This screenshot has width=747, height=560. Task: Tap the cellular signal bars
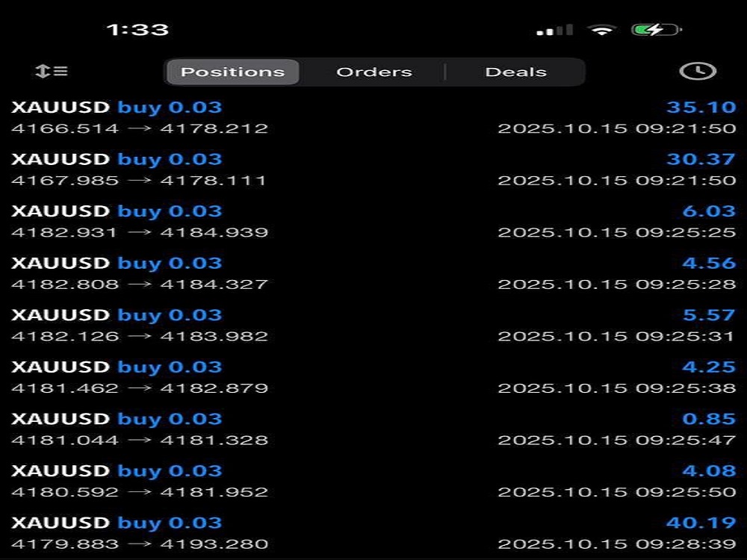coord(554,30)
